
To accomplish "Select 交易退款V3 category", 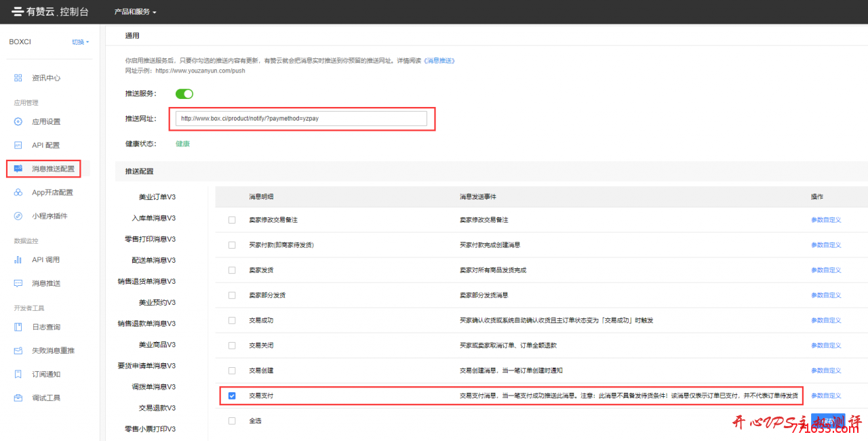I will click(157, 407).
